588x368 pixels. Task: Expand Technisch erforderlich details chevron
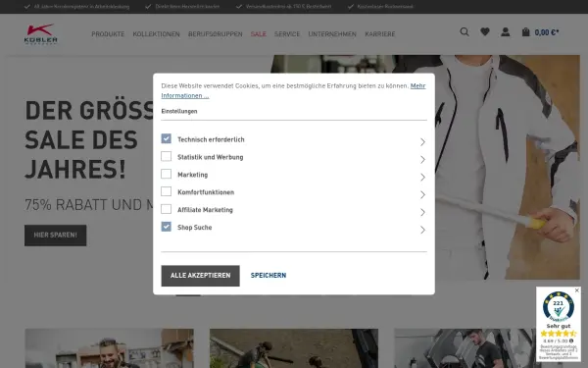[422, 142]
